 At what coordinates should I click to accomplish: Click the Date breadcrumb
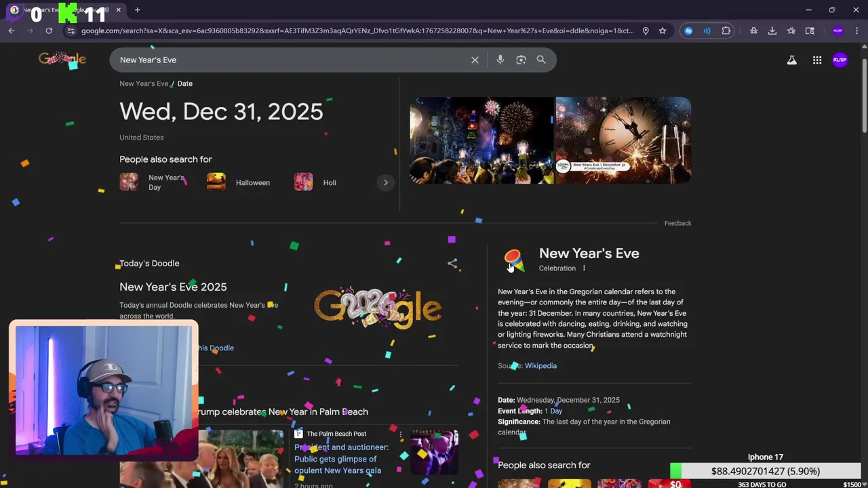[x=184, y=83]
